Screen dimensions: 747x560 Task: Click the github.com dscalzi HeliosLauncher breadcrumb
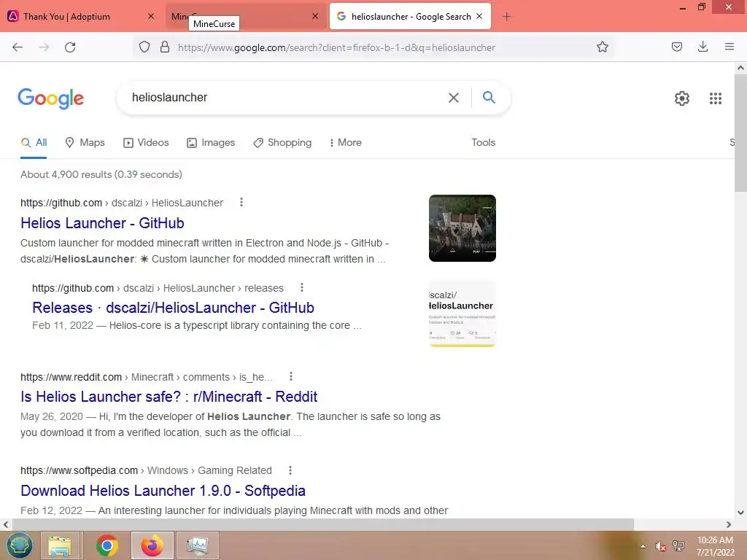[122, 203]
